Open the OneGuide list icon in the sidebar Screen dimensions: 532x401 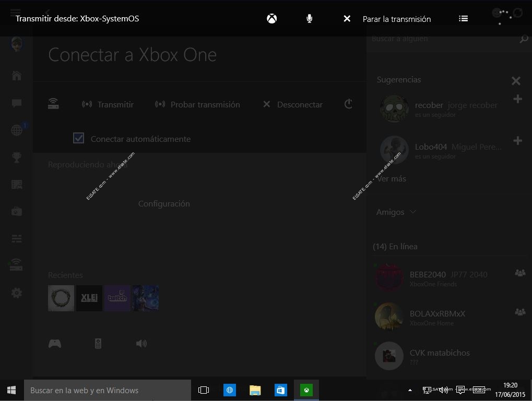click(x=17, y=239)
